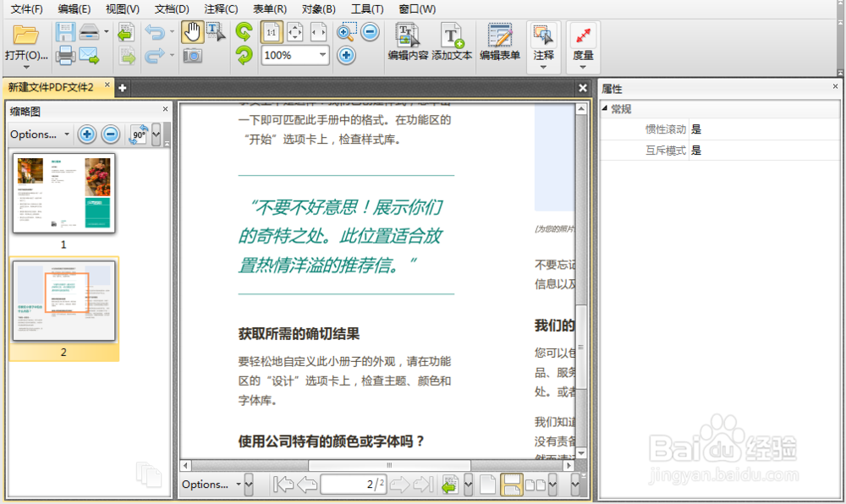846x504 pixels.
Task: Set zoom to Actual Size 1:1
Action: coord(272,32)
